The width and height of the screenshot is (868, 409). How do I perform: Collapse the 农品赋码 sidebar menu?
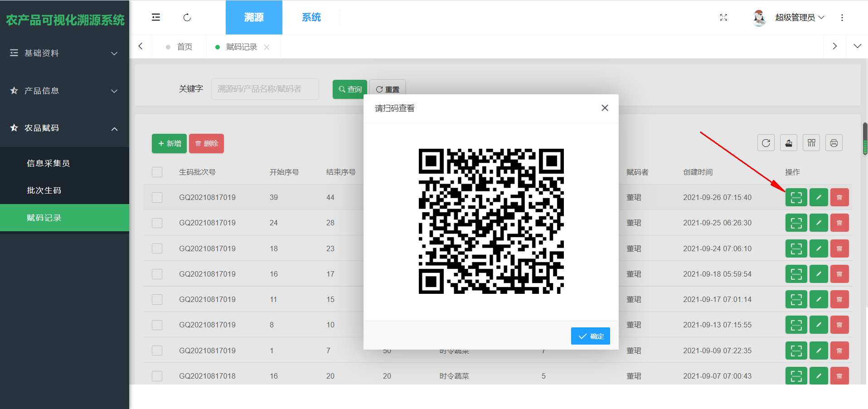pos(64,128)
